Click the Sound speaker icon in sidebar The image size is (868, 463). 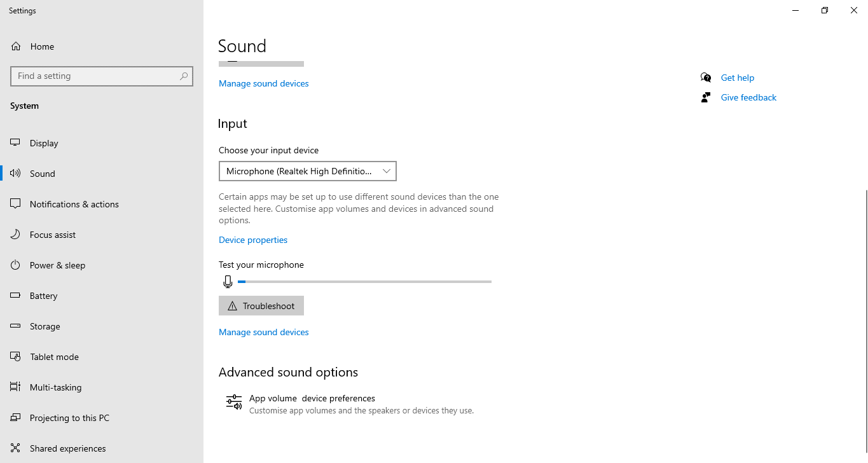click(x=16, y=174)
